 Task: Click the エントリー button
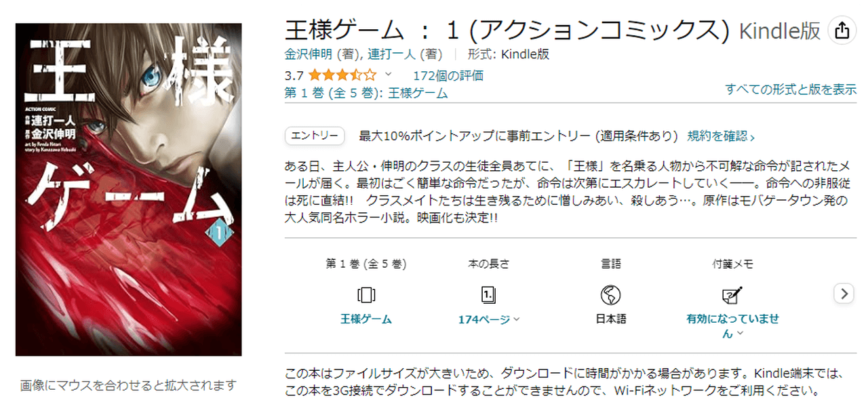315,136
